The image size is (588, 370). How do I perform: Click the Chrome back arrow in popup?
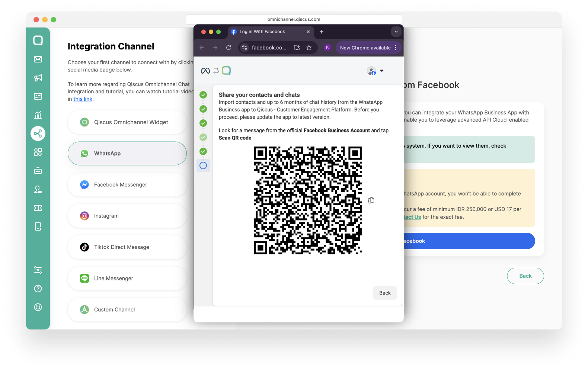202,48
